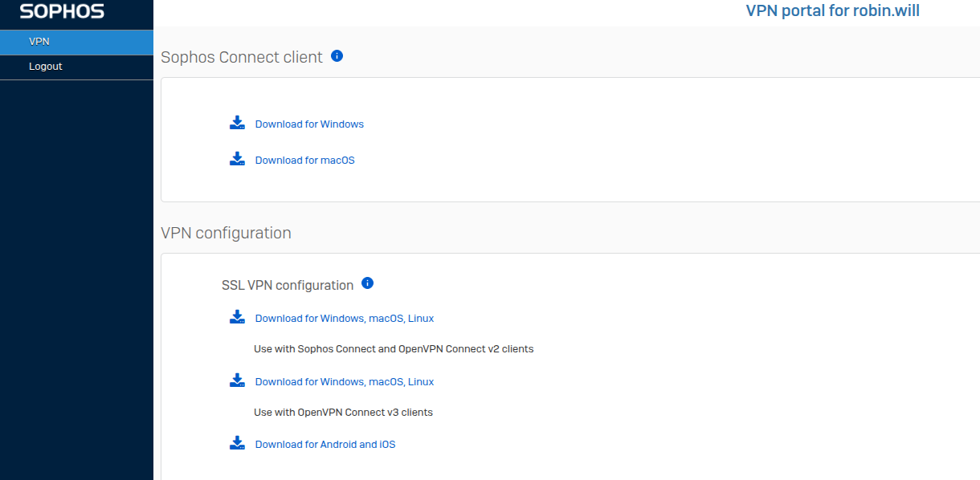Open the Download for Windows link
The width and height of the screenshot is (980, 480).
pyautogui.click(x=309, y=124)
